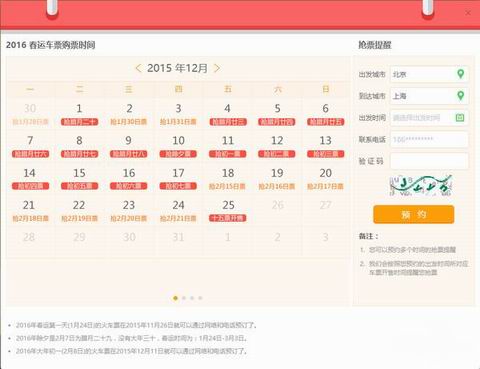The height and width of the screenshot is (369, 480).
Task: Select December 17 in the calendar
Action: pos(178,178)
